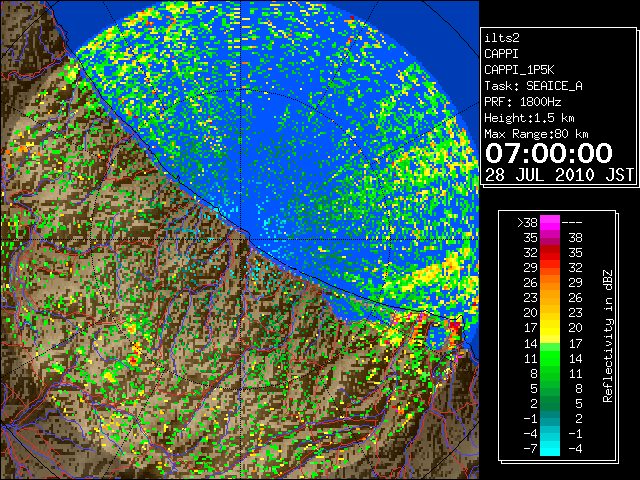Click the '>38' legend label
This screenshot has height=480, width=640.
click(x=527, y=223)
